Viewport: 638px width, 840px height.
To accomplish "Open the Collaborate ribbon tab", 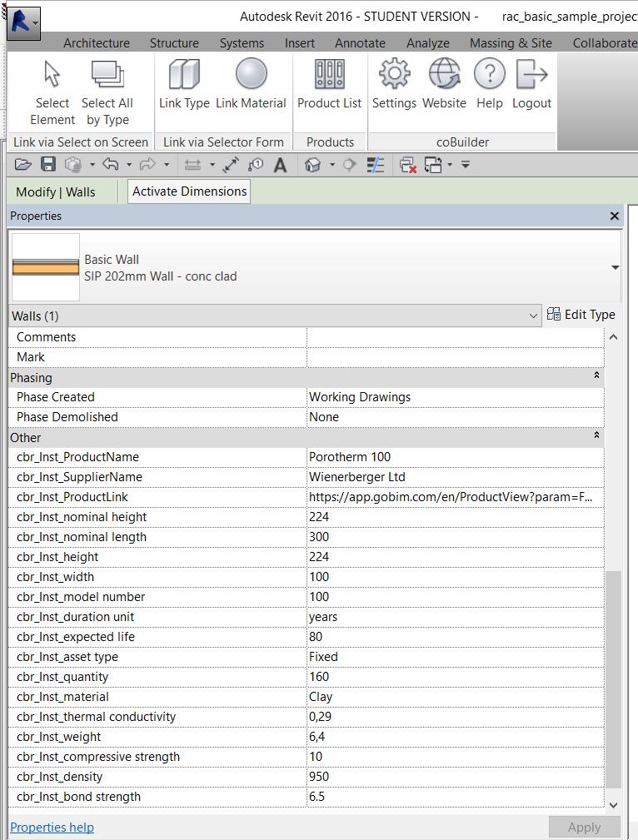I will pyautogui.click(x=605, y=42).
